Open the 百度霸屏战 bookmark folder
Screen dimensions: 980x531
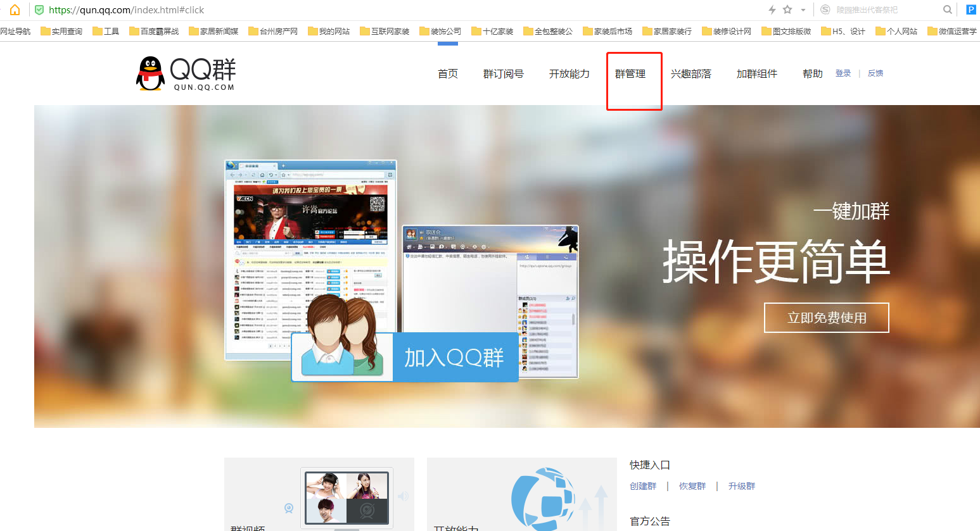(154, 31)
